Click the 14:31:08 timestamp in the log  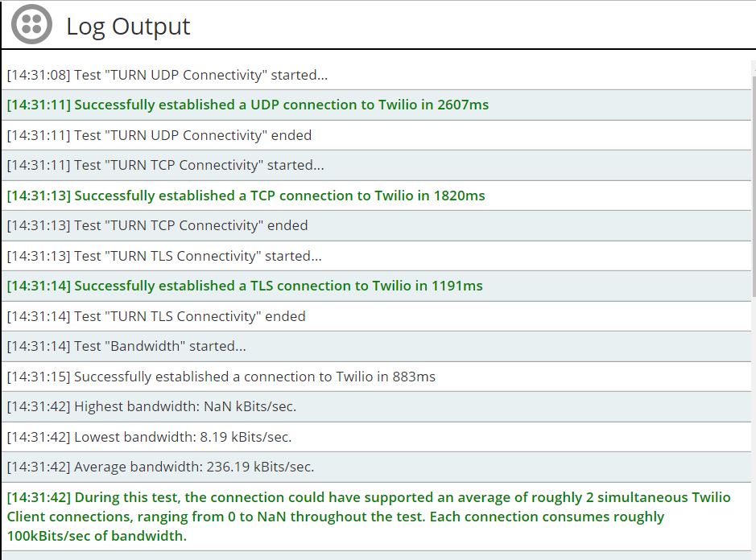click(x=39, y=75)
